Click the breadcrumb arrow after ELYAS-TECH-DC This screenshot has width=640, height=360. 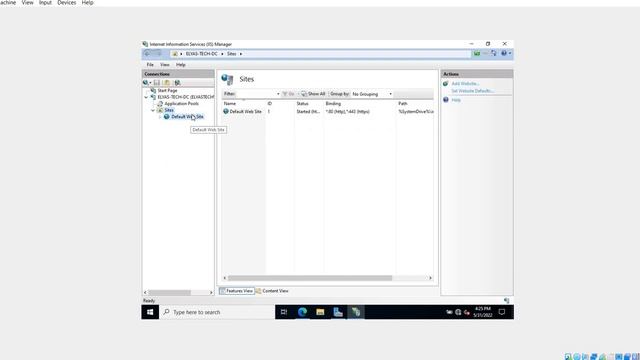(x=222, y=54)
